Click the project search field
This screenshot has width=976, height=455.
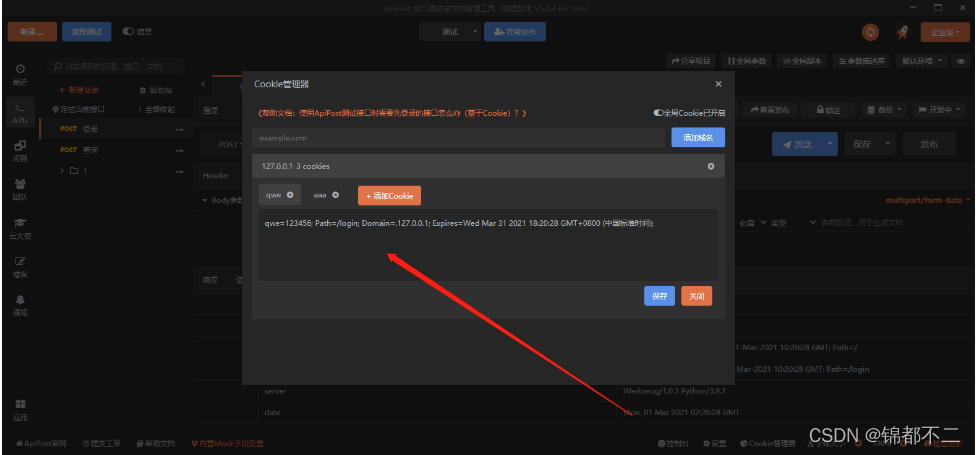[x=116, y=66]
